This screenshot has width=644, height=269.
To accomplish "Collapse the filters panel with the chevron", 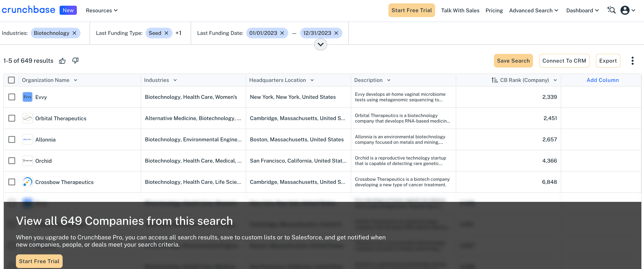I will pyautogui.click(x=320, y=45).
